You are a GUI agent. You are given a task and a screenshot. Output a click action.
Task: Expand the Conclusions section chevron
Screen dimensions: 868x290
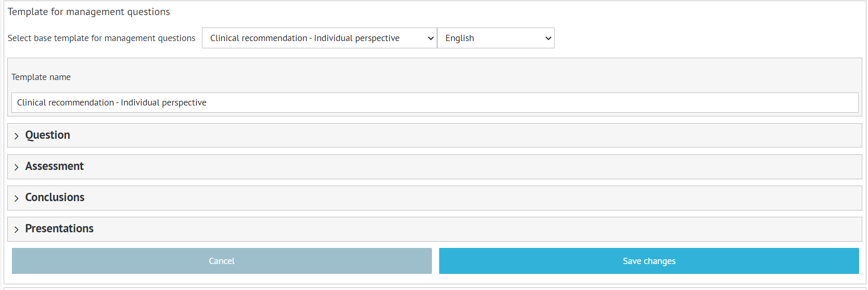click(x=17, y=198)
